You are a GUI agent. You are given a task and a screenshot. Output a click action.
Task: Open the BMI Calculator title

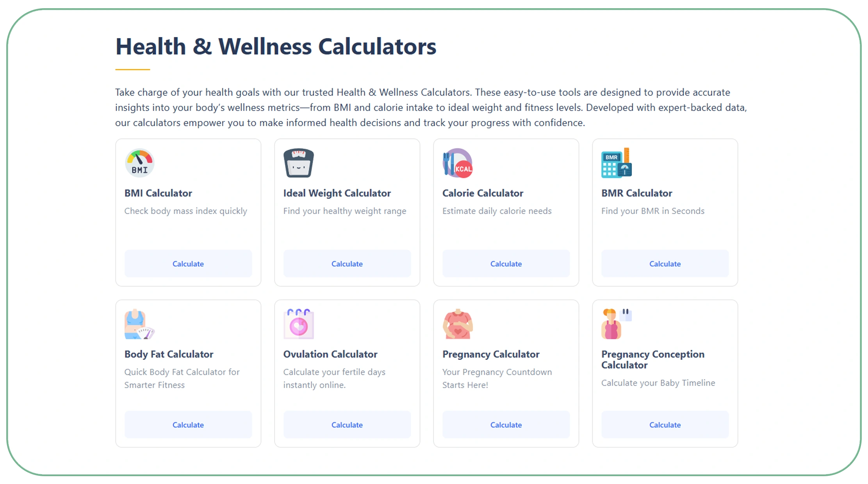click(x=158, y=193)
